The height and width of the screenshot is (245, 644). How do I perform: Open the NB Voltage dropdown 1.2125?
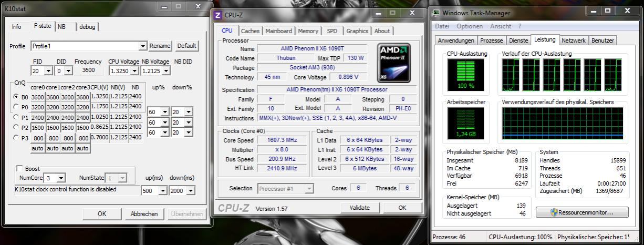(x=166, y=70)
